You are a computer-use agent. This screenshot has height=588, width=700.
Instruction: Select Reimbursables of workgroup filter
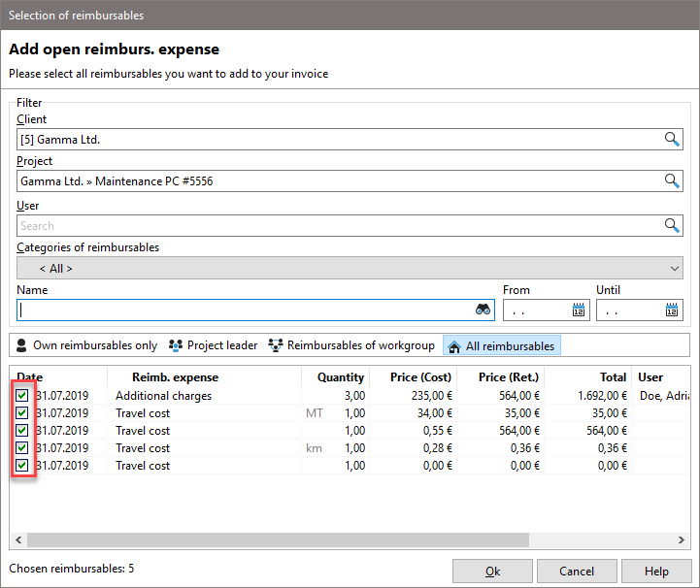pyautogui.click(x=351, y=345)
